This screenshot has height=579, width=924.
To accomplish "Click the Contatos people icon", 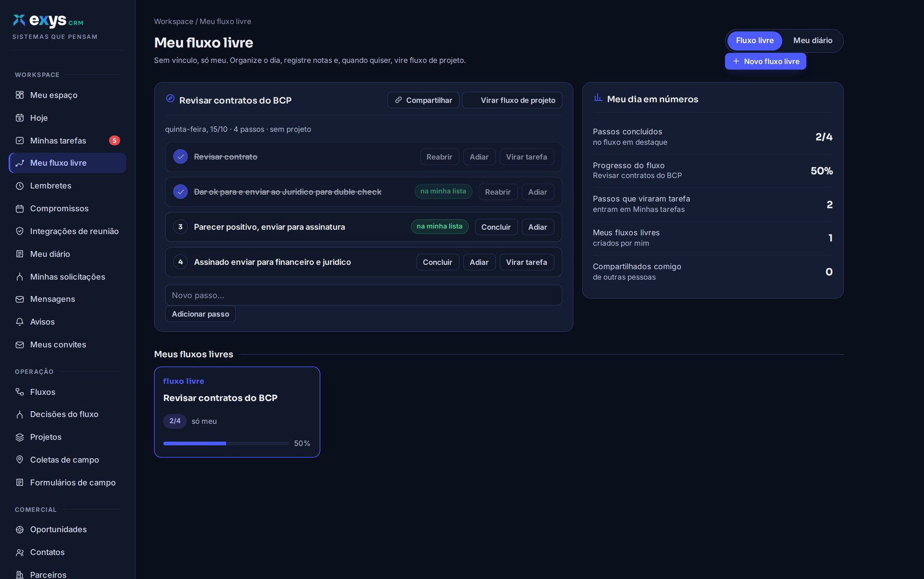I will [x=20, y=552].
